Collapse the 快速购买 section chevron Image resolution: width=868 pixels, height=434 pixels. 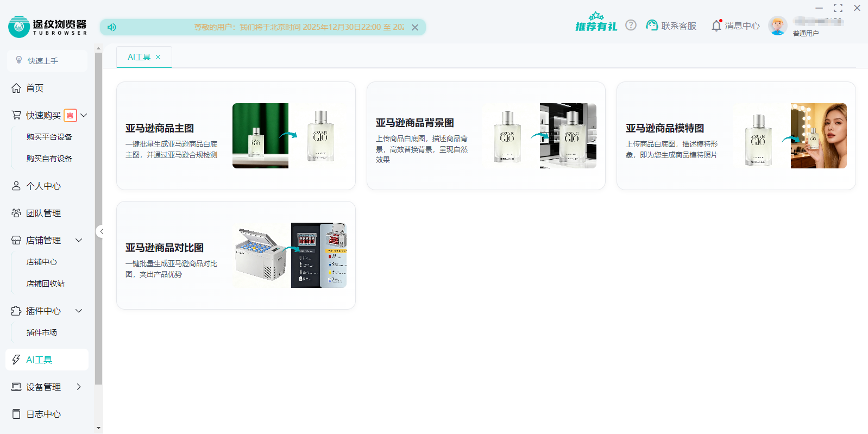pyautogui.click(x=84, y=115)
